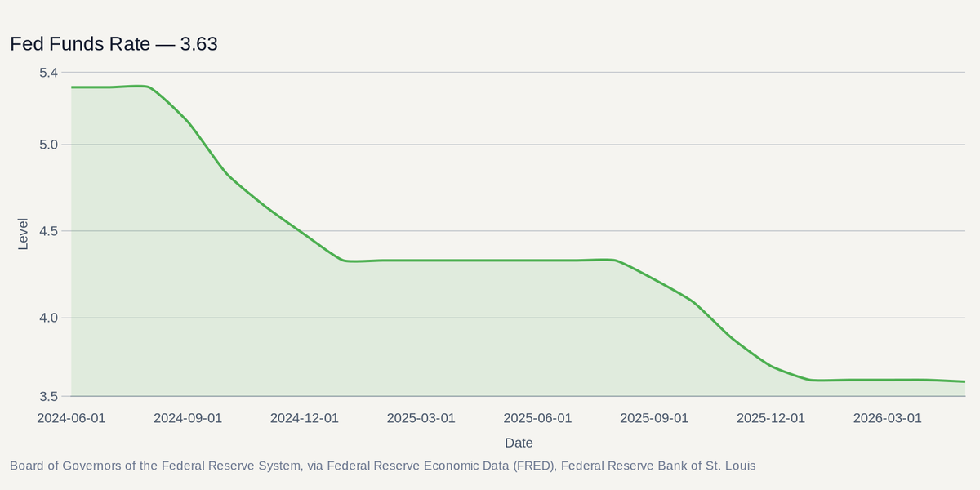Click the y-axis label '4.5'

point(48,231)
